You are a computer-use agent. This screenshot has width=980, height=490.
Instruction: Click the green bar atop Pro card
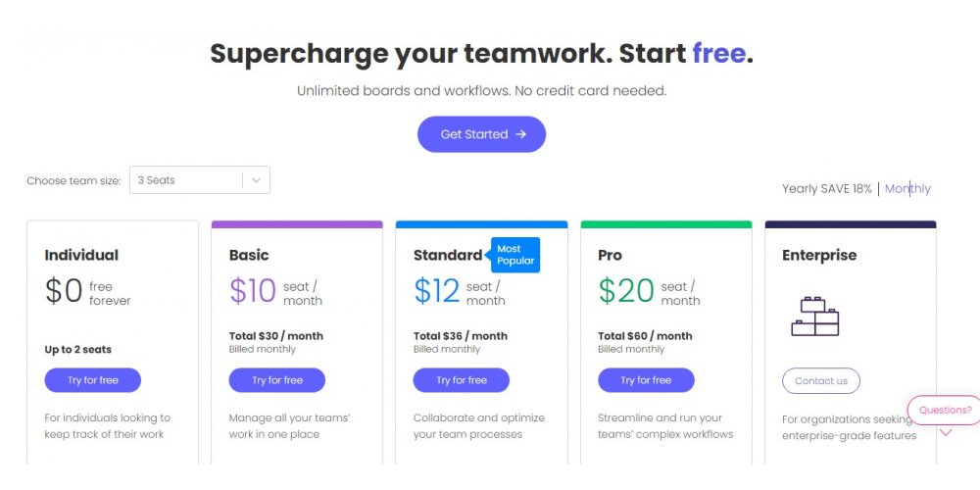[666, 224]
